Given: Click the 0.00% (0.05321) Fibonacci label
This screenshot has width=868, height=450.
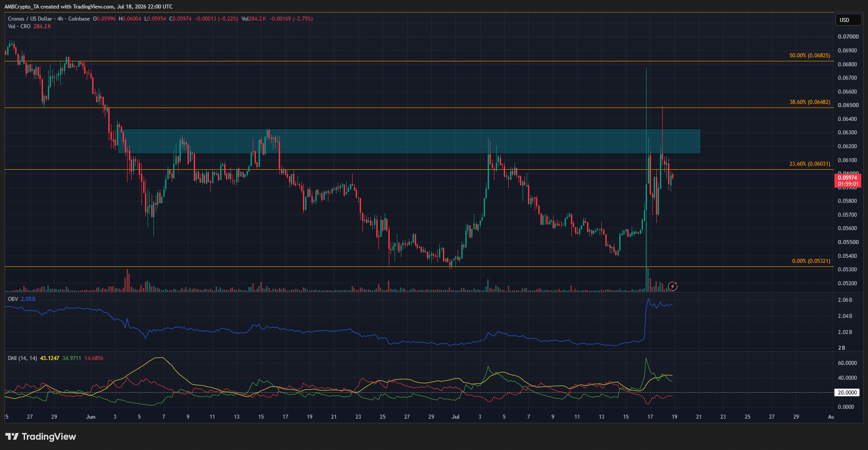Looking at the screenshot, I should coord(811,261).
